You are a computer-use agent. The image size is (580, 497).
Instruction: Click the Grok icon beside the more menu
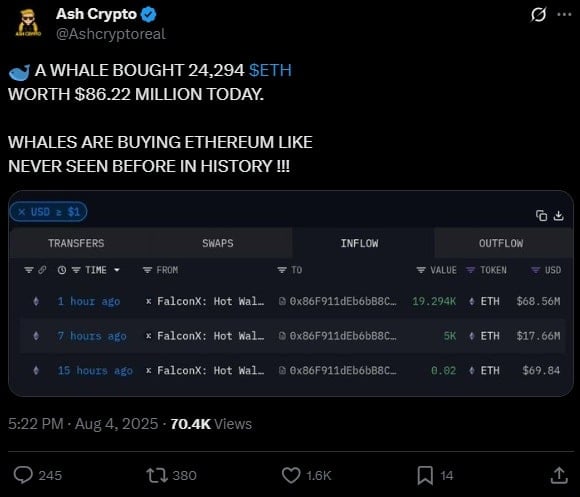tap(538, 15)
